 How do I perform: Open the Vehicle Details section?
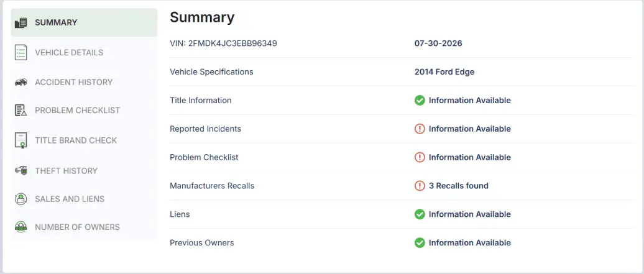(84, 53)
